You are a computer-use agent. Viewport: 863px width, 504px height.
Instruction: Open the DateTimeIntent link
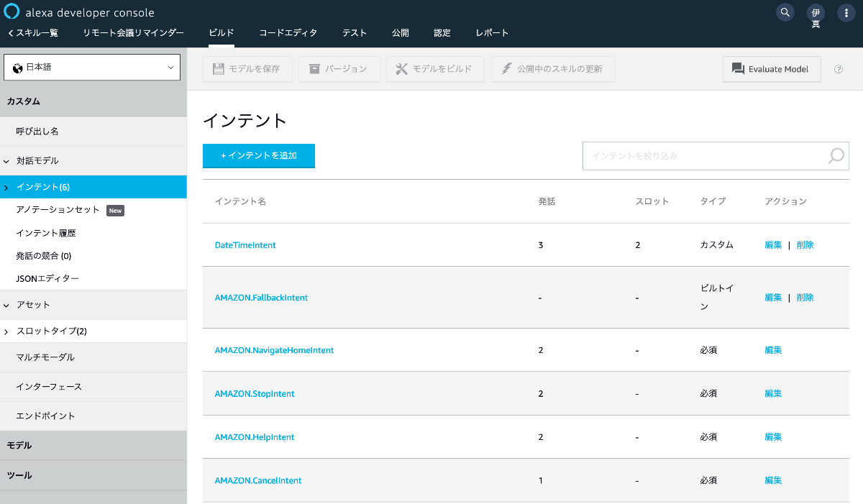tap(245, 245)
